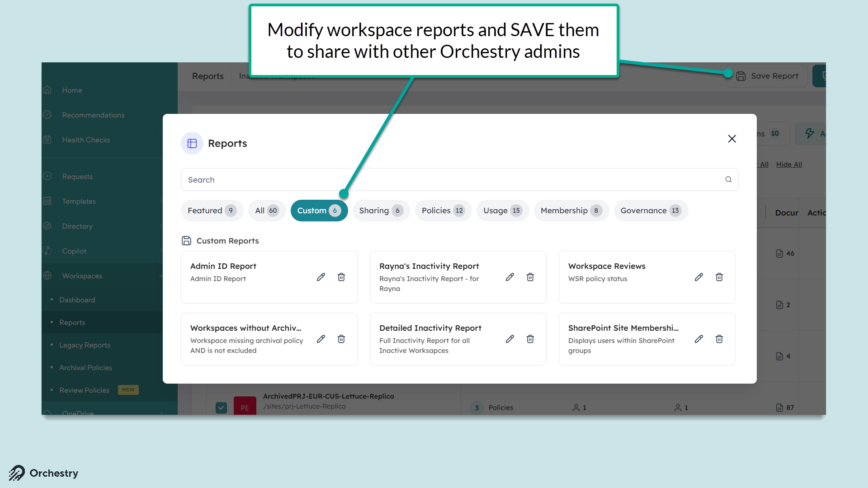
Task: Open the Workspaces Dashboard
Action: click(x=77, y=300)
